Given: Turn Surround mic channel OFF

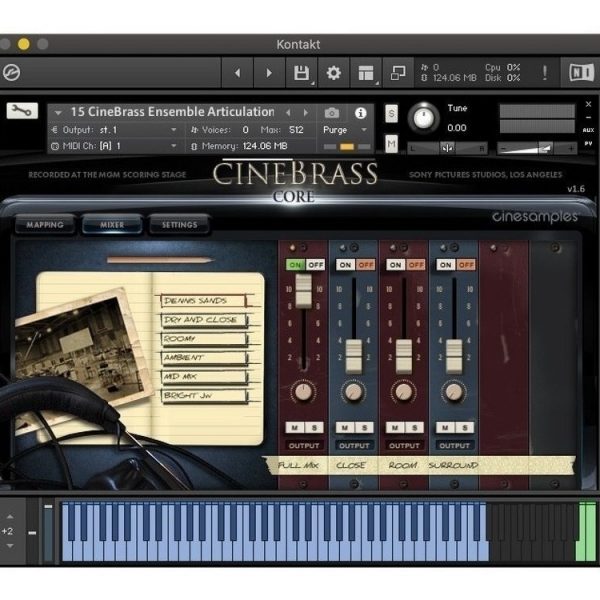Looking at the screenshot, I should pos(466,265).
